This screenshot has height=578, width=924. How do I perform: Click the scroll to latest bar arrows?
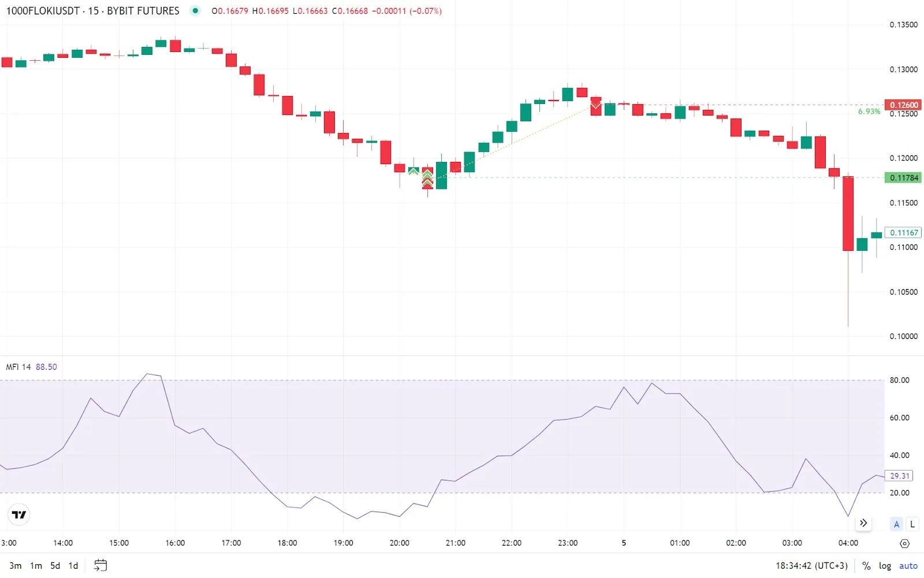tap(863, 523)
